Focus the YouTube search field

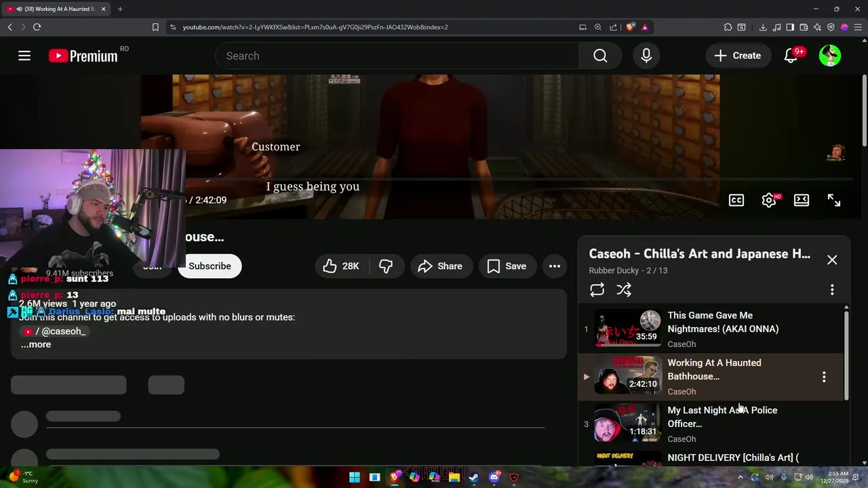pyautogui.click(x=397, y=56)
